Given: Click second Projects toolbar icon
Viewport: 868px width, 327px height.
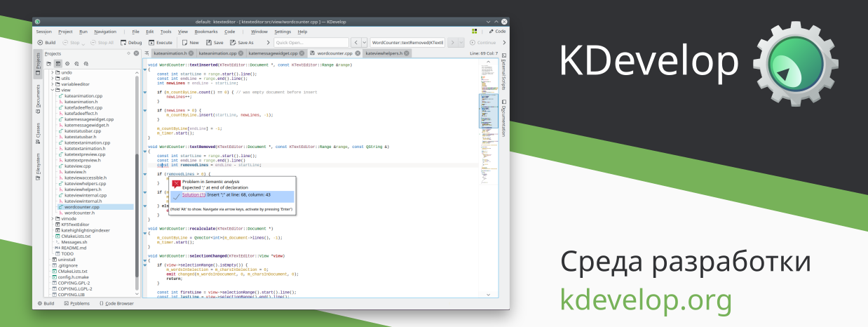Looking at the screenshot, I should 58,63.
